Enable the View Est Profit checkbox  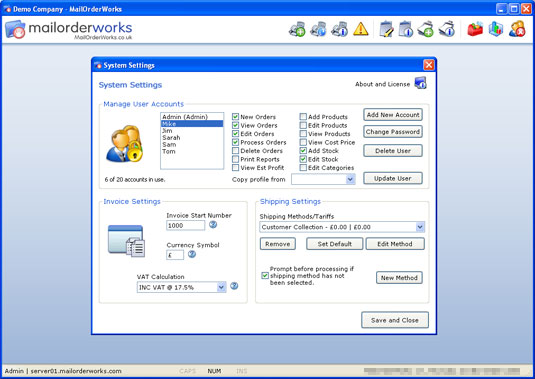(x=235, y=168)
